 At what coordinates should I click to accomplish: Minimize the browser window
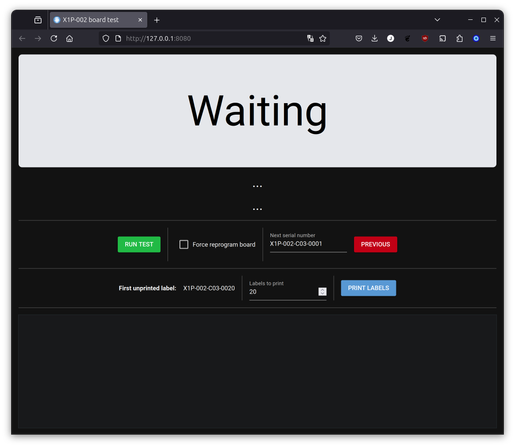pos(470,20)
